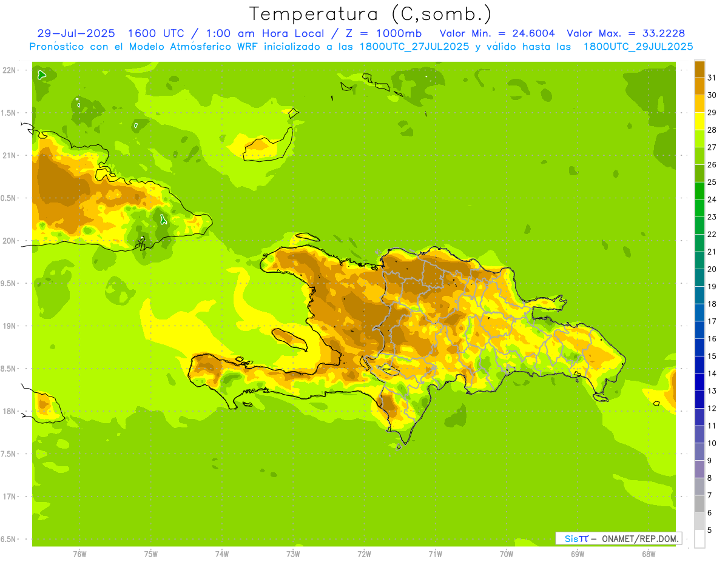
Task: Click the purple legend swatch between 8 and 9
Action: 699,469
